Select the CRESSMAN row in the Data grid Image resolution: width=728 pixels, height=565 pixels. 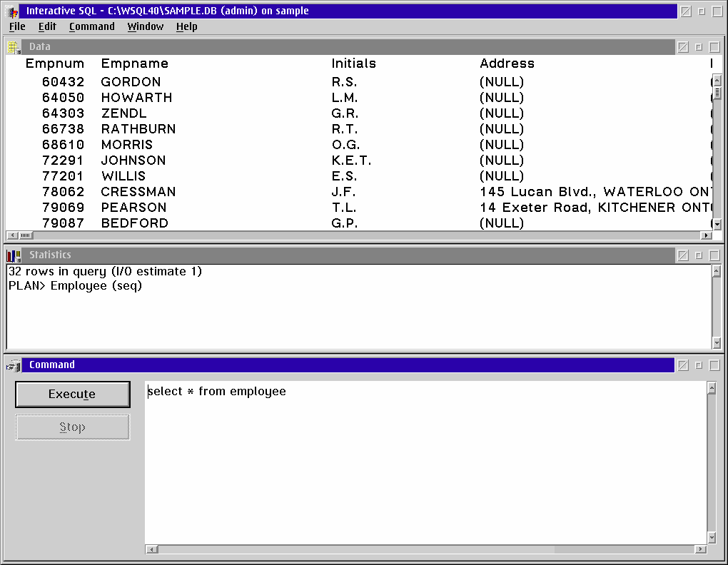point(138,192)
